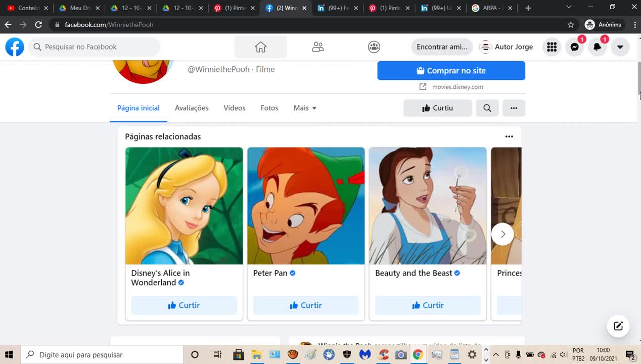This screenshot has width=641, height=364.
Task: Open the Groups icon in top navigation
Action: [374, 47]
